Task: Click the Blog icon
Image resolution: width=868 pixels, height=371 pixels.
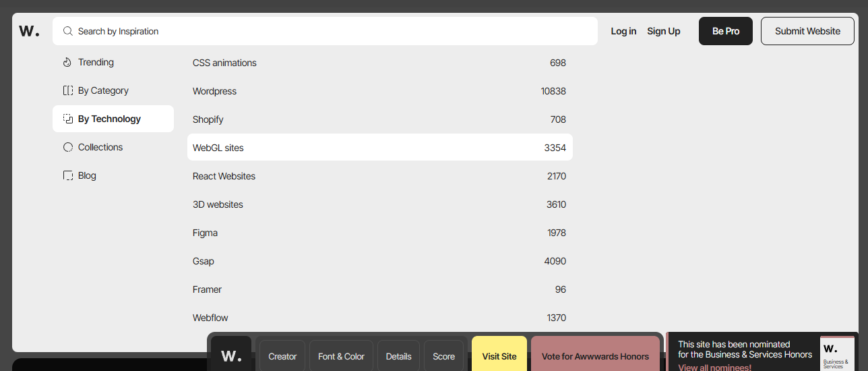Action: click(x=67, y=175)
